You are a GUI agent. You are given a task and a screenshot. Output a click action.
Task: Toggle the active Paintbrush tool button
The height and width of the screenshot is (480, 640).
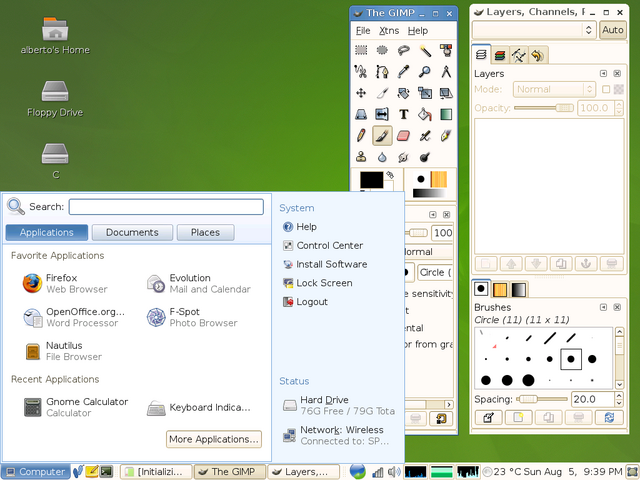coord(382,136)
